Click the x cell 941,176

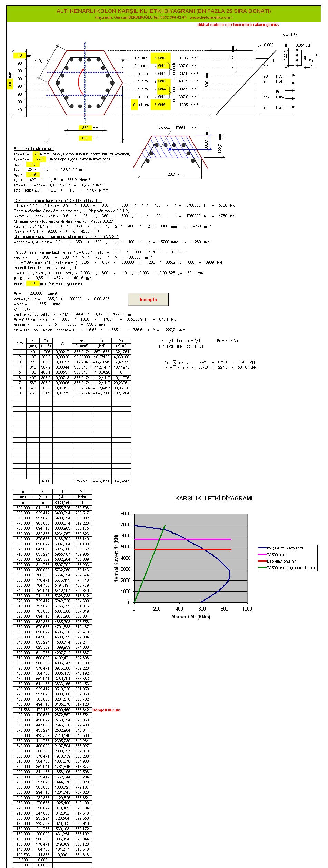42,508
